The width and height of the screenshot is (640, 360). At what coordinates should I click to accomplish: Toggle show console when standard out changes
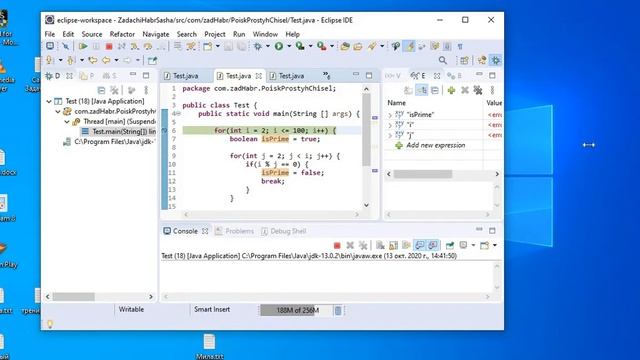point(420,245)
